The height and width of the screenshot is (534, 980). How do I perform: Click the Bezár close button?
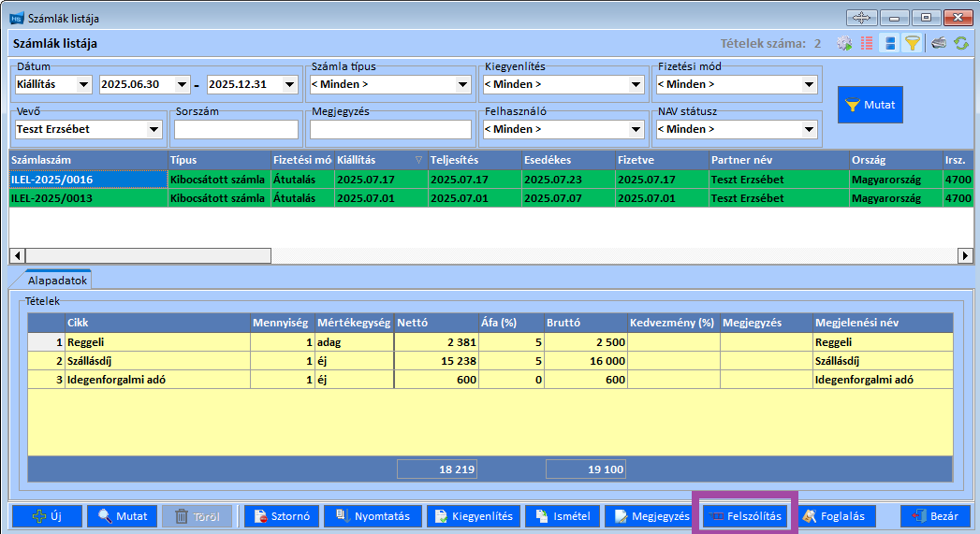936,516
